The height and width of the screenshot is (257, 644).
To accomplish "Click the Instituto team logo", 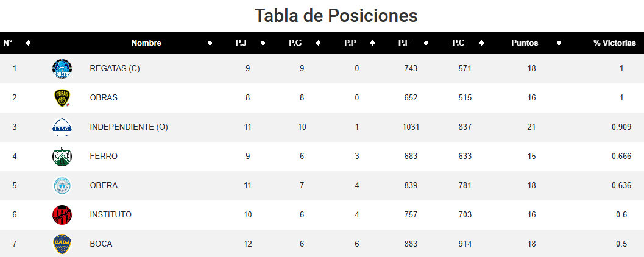I will (x=62, y=215).
